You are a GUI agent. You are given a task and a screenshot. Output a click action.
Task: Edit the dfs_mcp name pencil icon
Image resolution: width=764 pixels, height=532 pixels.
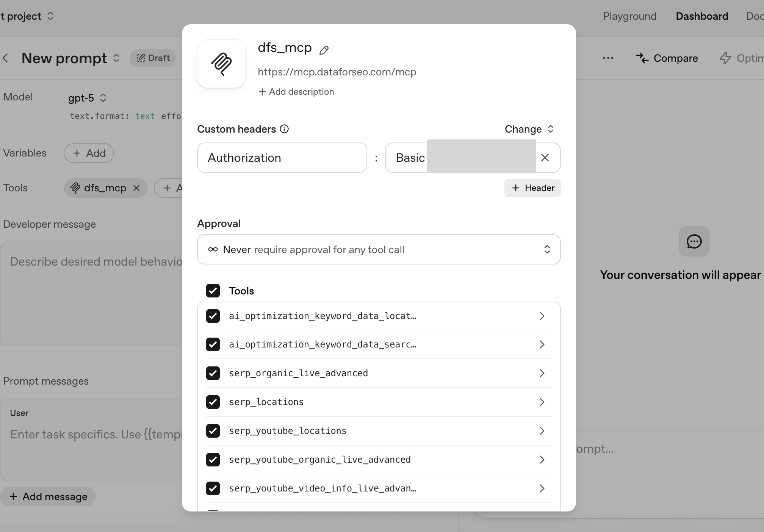[x=324, y=50]
